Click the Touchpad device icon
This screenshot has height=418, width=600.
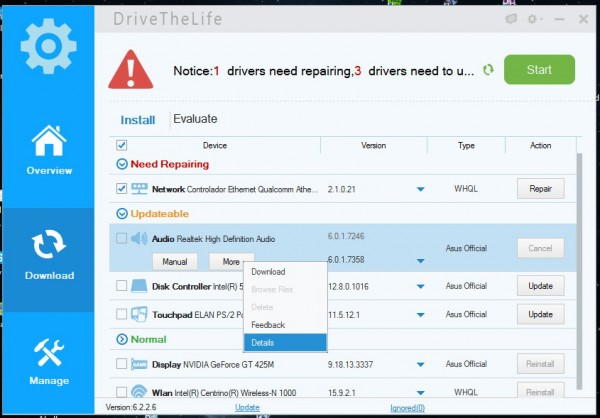(139, 314)
